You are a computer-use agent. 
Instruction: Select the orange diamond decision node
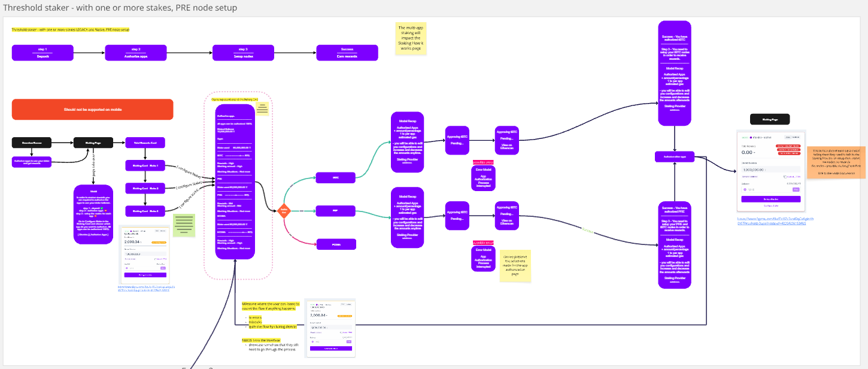(285, 210)
